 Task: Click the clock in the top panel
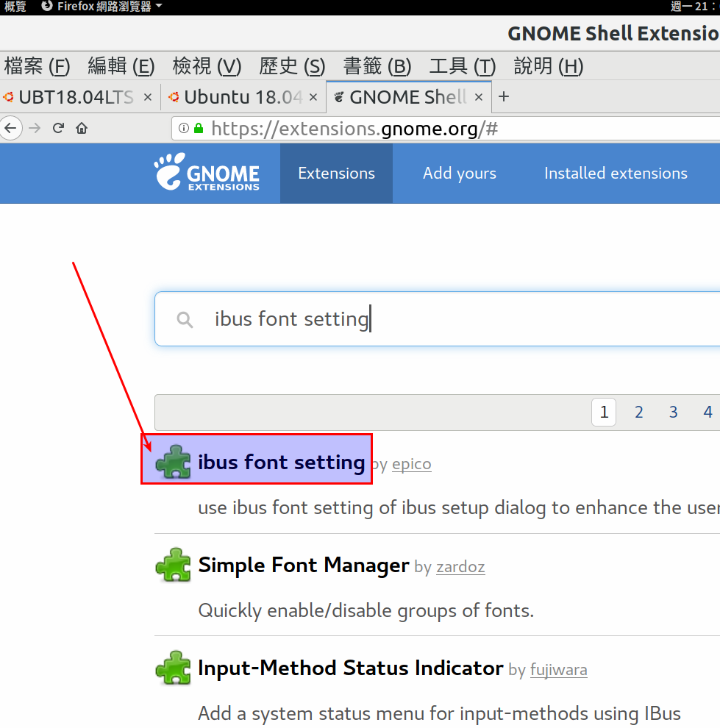[x=694, y=7]
